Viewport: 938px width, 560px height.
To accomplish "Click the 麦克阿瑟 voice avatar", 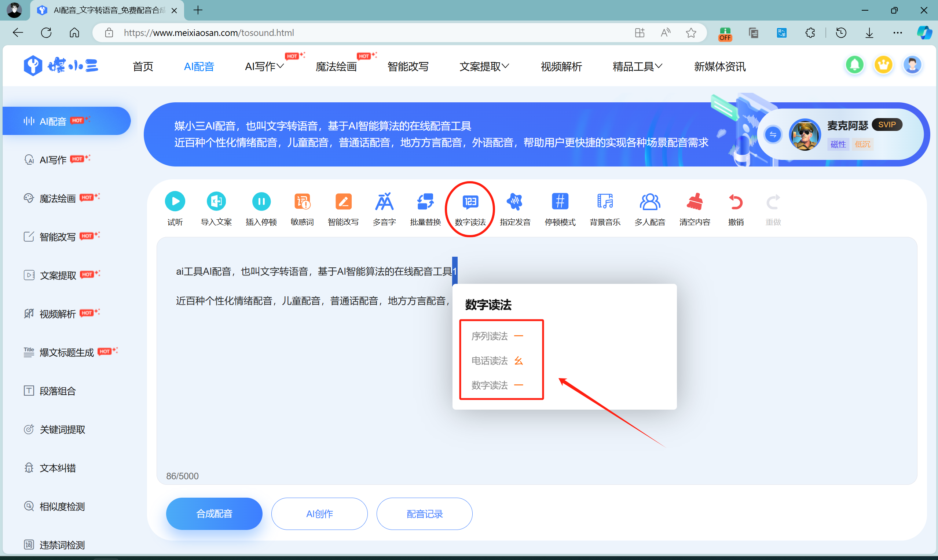I will point(805,135).
